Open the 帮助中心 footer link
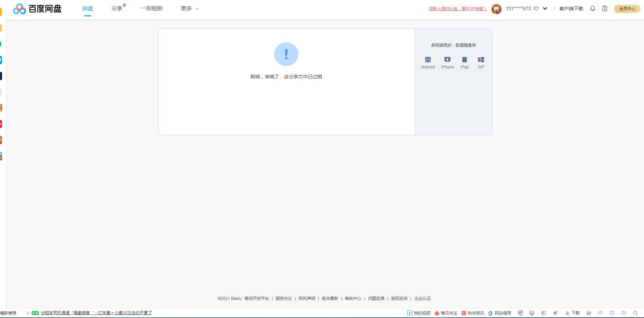This screenshot has height=318, width=644. (x=353, y=299)
